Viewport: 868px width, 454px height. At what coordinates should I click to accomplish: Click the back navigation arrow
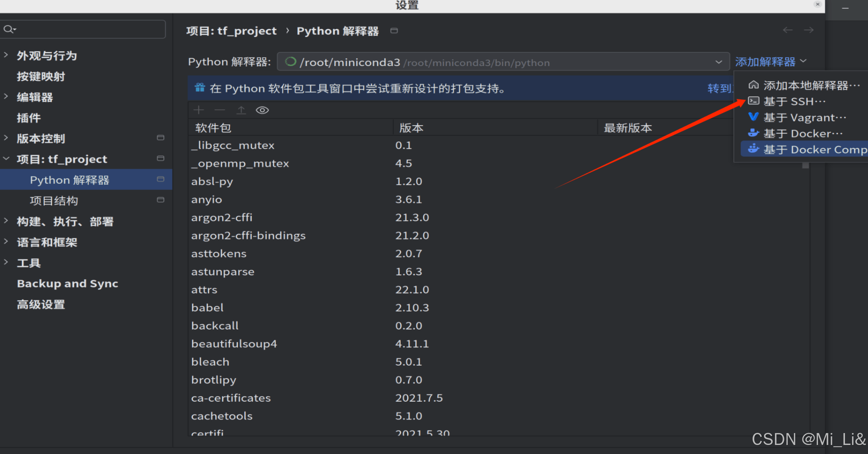coord(788,30)
